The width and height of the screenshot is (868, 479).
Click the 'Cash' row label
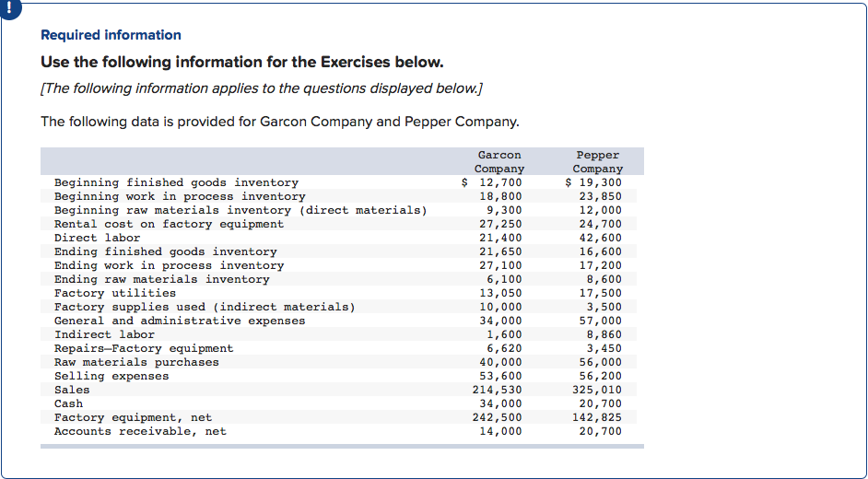click(68, 403)
